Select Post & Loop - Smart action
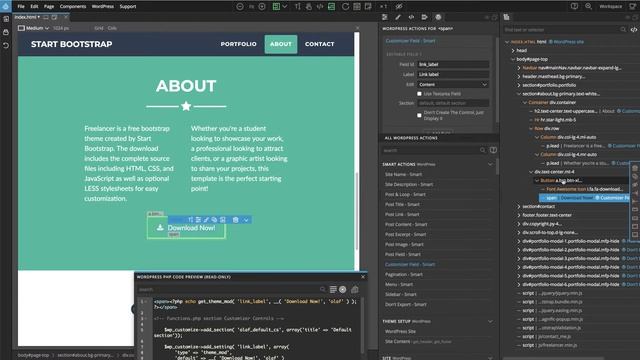640x360 pixels. [x=405, y=194]
